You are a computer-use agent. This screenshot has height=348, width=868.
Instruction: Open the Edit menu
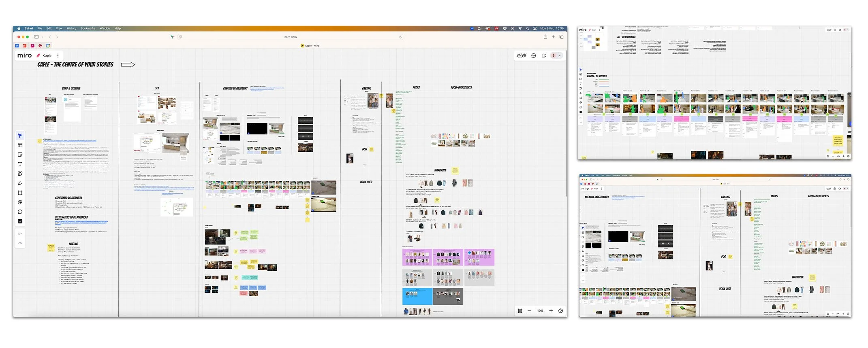tap(49, 28)
